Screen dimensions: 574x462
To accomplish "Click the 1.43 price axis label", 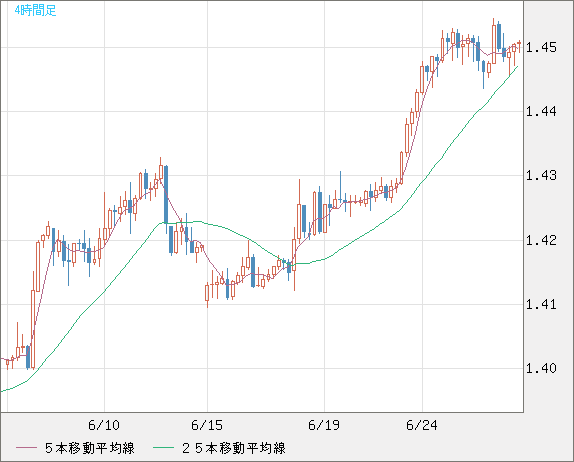I will 541,175.
